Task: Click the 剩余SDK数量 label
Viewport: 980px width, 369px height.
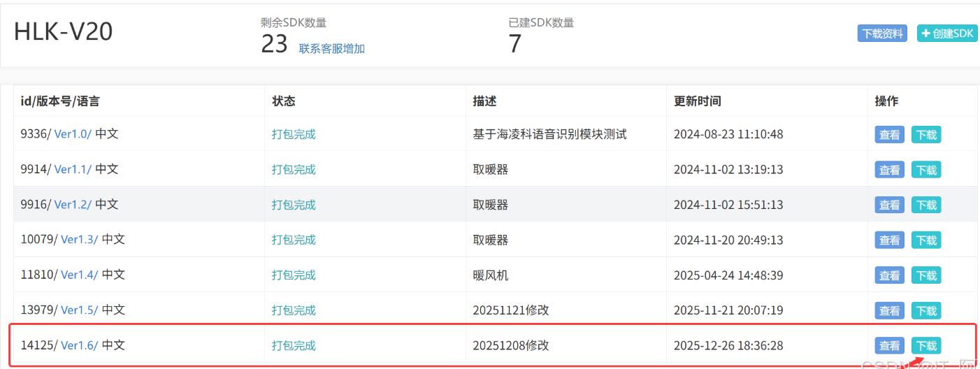Action: (294, 22)
